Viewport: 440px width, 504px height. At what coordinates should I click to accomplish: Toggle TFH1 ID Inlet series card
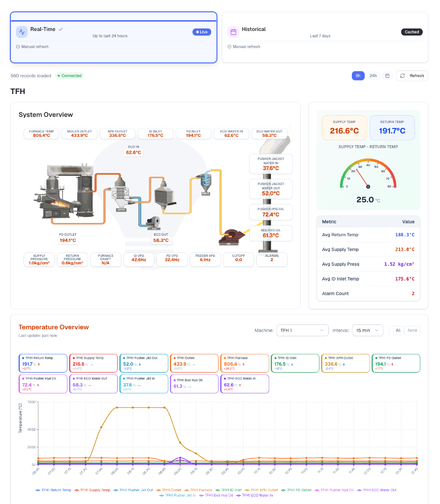click(295, 363)
